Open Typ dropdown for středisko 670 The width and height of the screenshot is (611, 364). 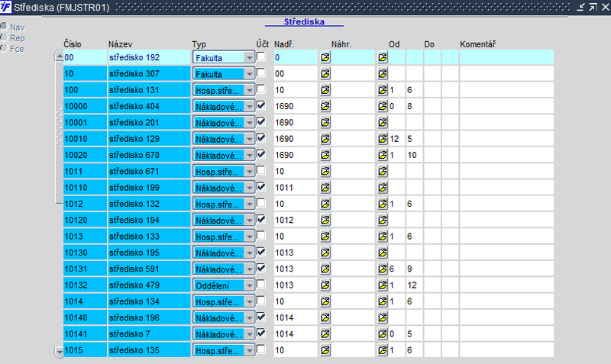pos(250,156)
